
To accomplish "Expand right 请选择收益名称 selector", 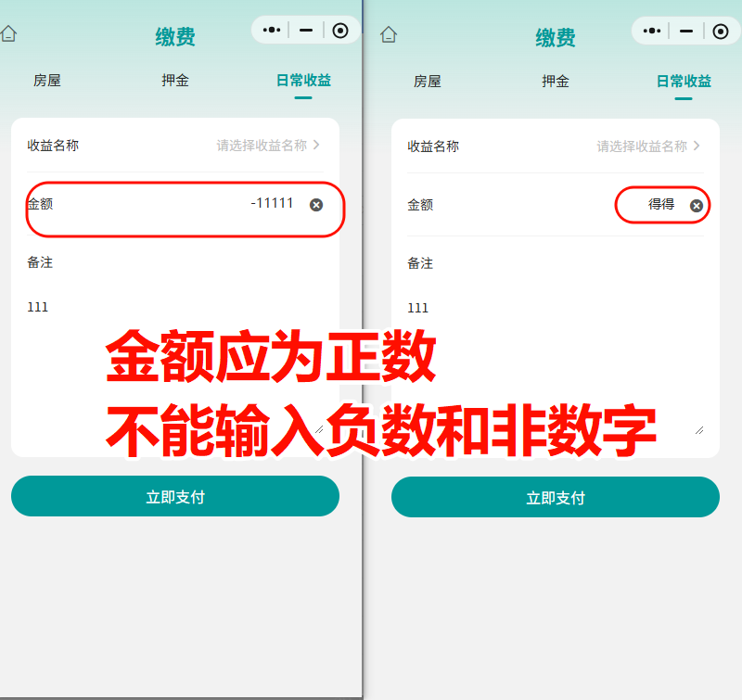I will (x=647, y=146).
